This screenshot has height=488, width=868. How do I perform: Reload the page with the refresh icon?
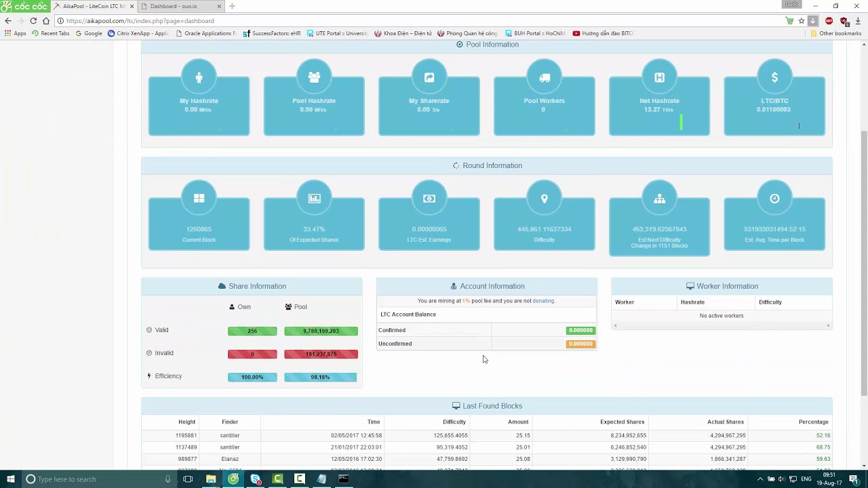coord(33,21)
